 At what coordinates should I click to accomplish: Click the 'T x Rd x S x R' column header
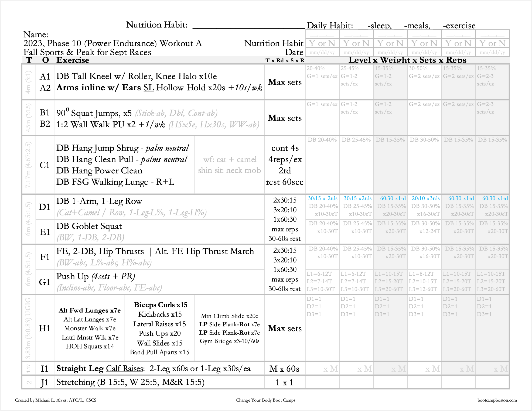(x=285, y=60)
